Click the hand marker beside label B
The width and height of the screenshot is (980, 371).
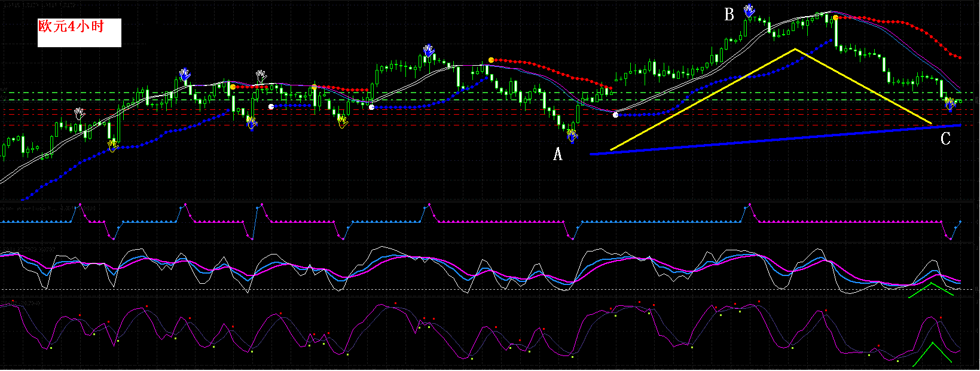(x=749, y=10)
